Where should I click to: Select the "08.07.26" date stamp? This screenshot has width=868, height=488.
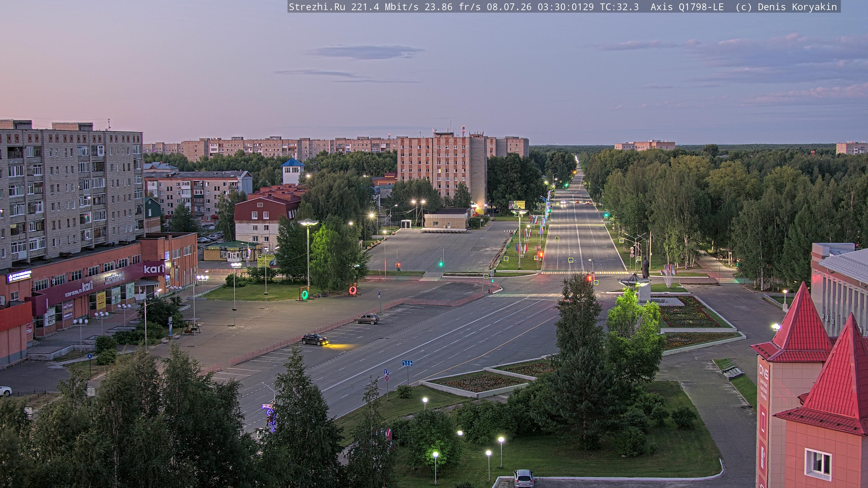pos(509,7)
